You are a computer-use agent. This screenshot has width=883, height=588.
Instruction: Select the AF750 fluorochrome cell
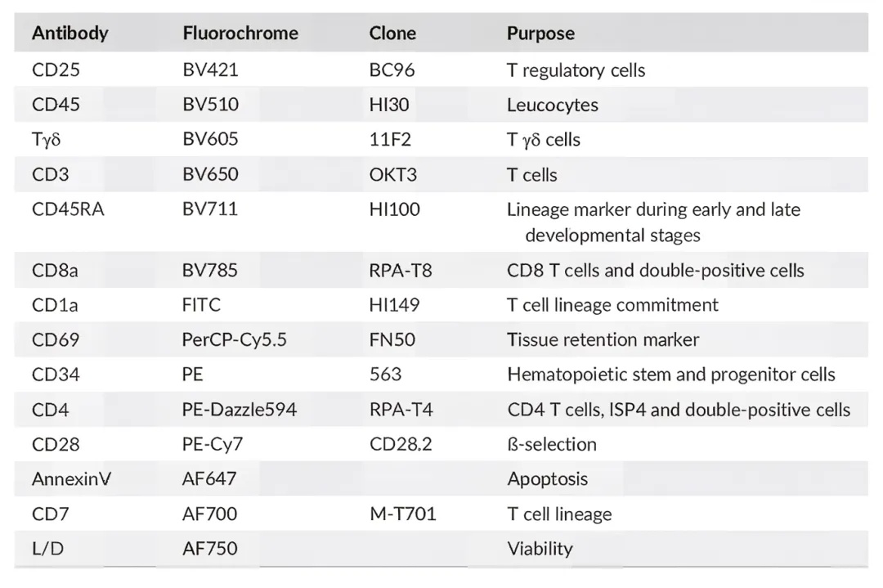(209, 549)
